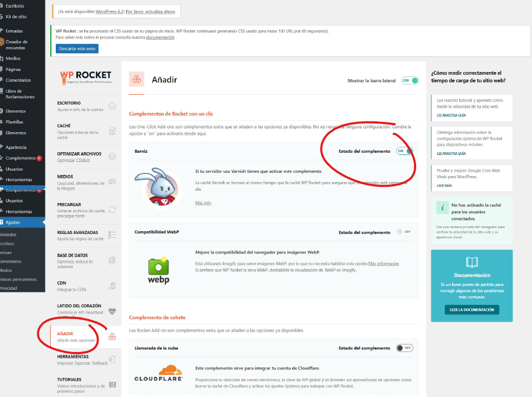This screenshot has width=532, height=397.
Task: Click the Escritorio house icon in WP Rocket menu
Action: 112,106
